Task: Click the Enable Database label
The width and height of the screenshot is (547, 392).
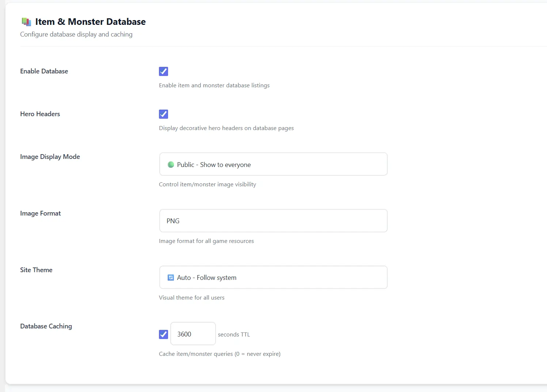Action: tap(44, 71)
